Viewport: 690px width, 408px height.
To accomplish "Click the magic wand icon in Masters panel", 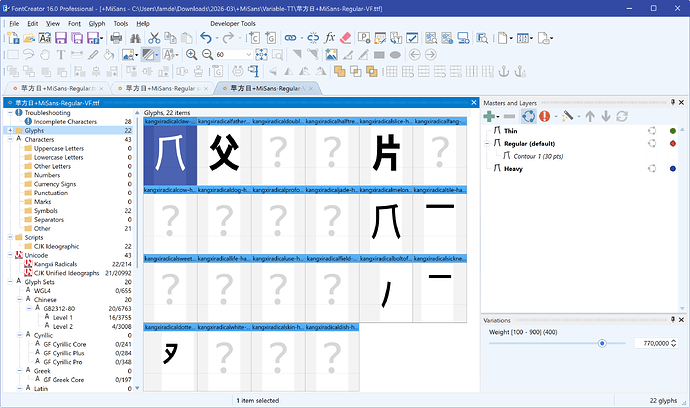I will 568,116.
